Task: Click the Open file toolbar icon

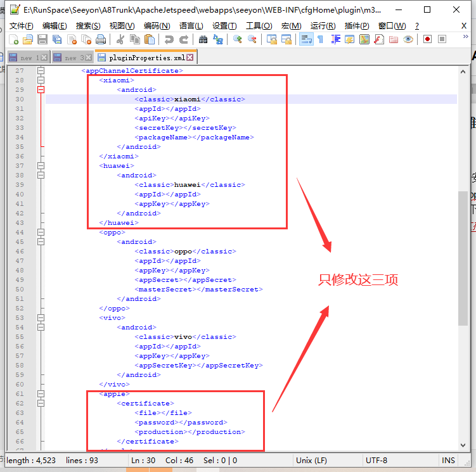Action: click(28, 39)
